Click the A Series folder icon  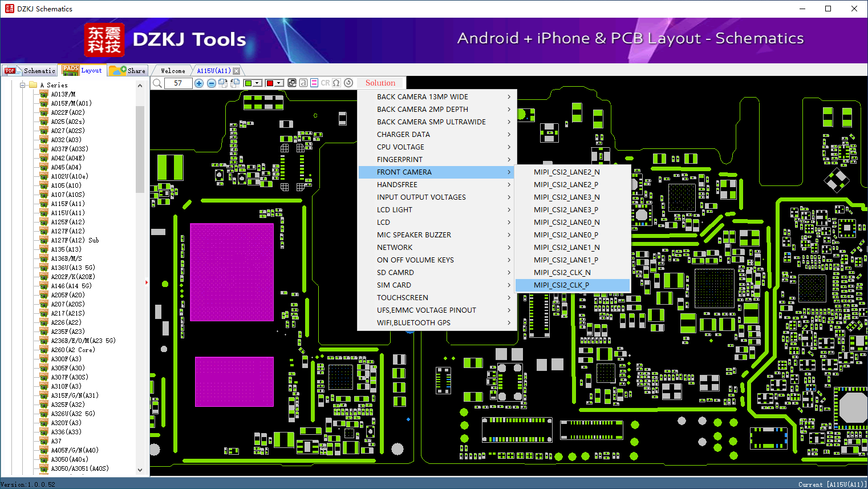pyautogui.click(x=33, y=85)
